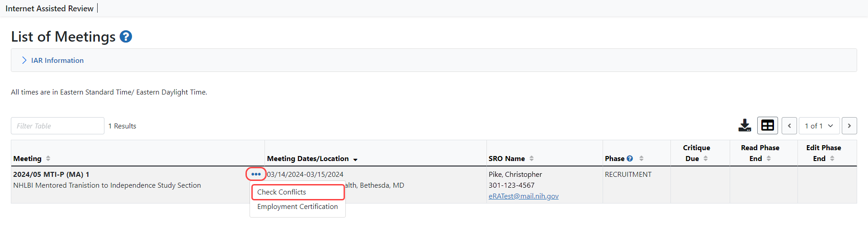
Task: Sort by Meeting column
Action: (x=48, y=158)
